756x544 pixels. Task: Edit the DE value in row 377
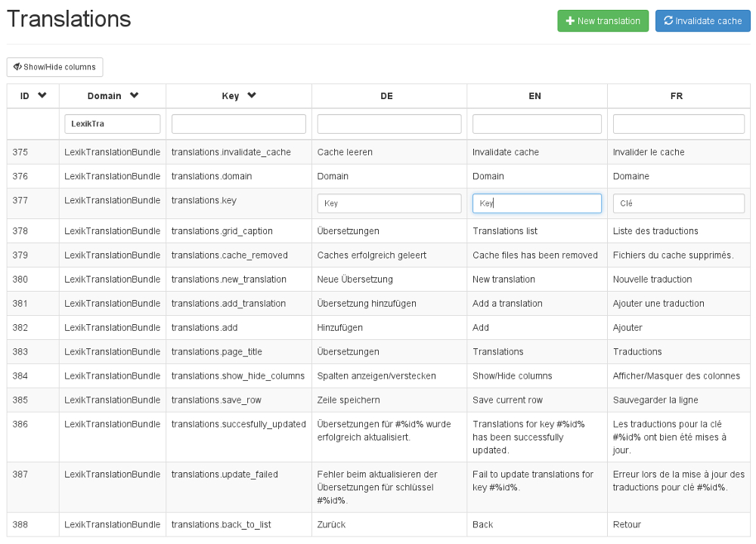(x=389, y=203)
